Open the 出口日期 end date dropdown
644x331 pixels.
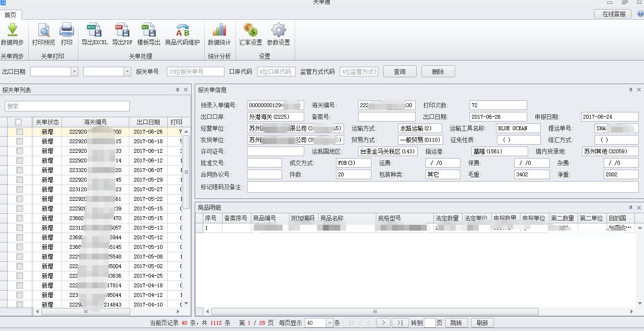(x=127, y=72)
